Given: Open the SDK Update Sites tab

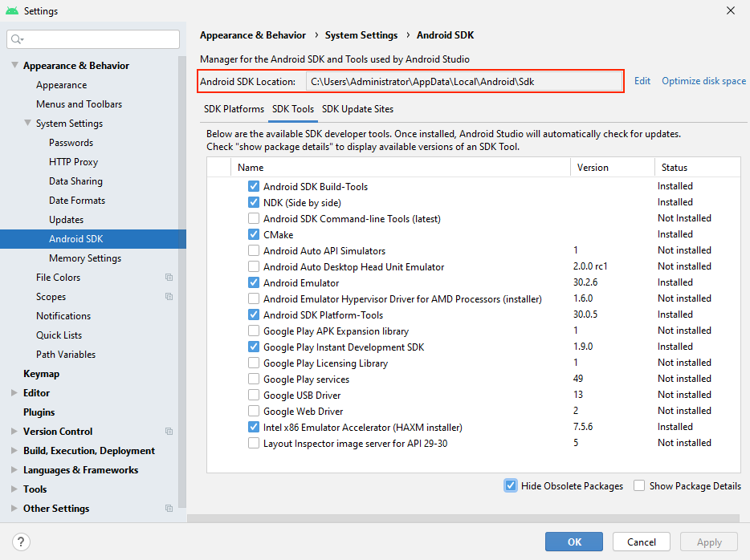Looking at the screenshot, I should [x=358, y=109].
